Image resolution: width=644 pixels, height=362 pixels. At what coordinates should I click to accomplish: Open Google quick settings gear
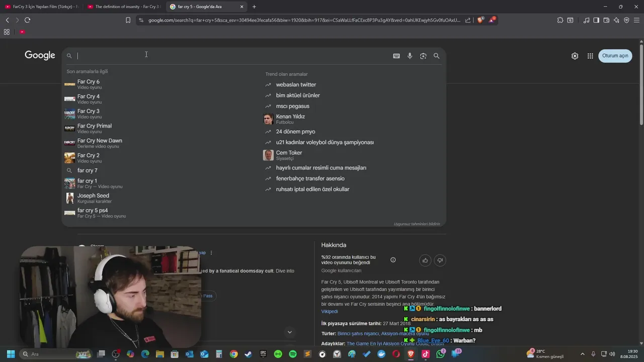pos(575,56)
